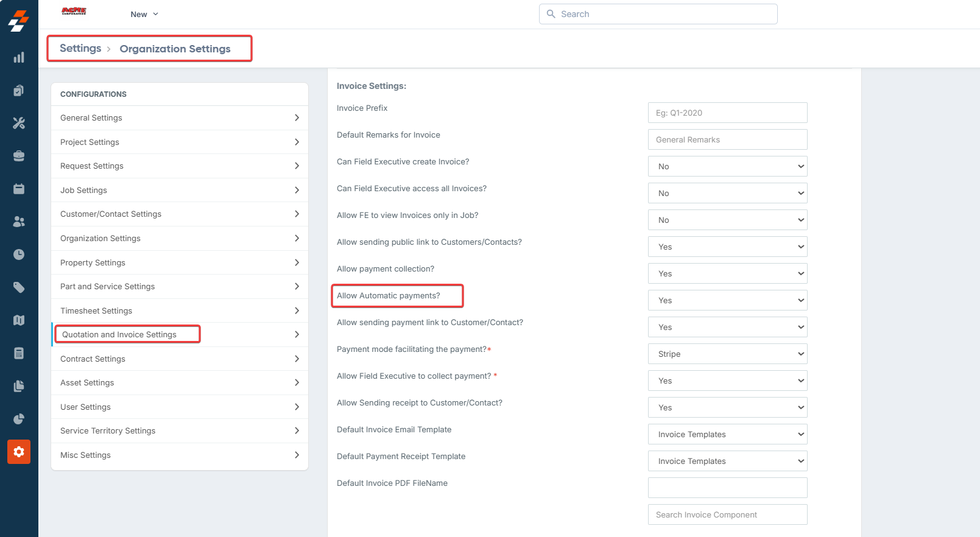
Task: Open 'Allow Field Executive to collect payment' dropdown
Action: 727,381
